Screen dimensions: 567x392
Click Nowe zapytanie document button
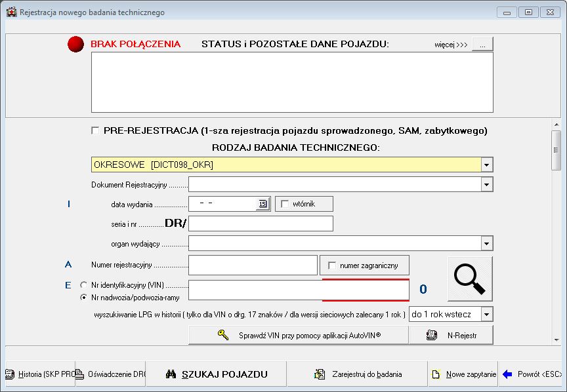point(463,374)
